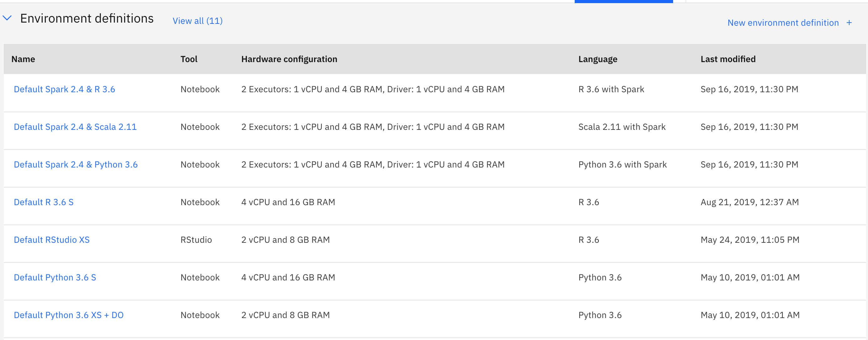
Task: Open Default Spark 2.4 & R 3.6
Action: (64, 89)
